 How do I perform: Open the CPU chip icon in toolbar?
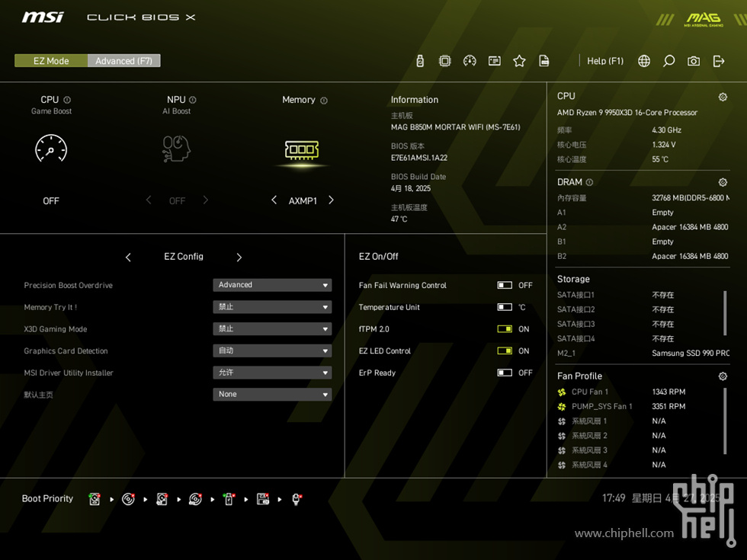coord(445,61)
